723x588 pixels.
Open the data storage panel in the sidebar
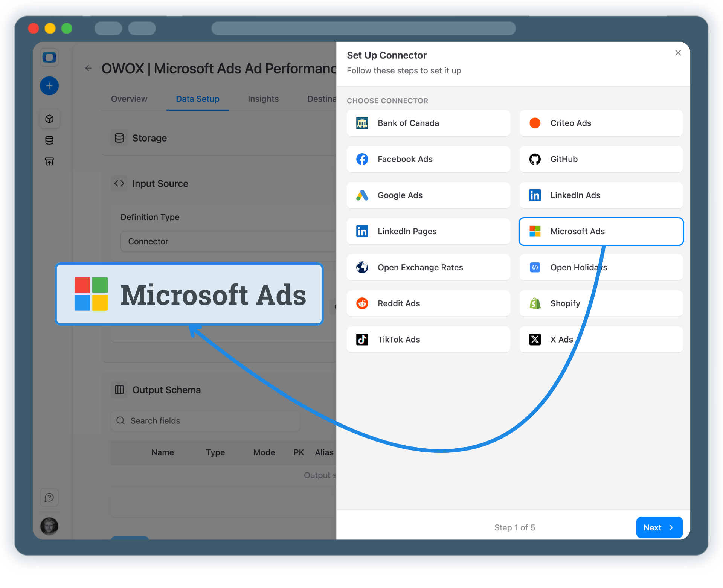click(49, 140)
